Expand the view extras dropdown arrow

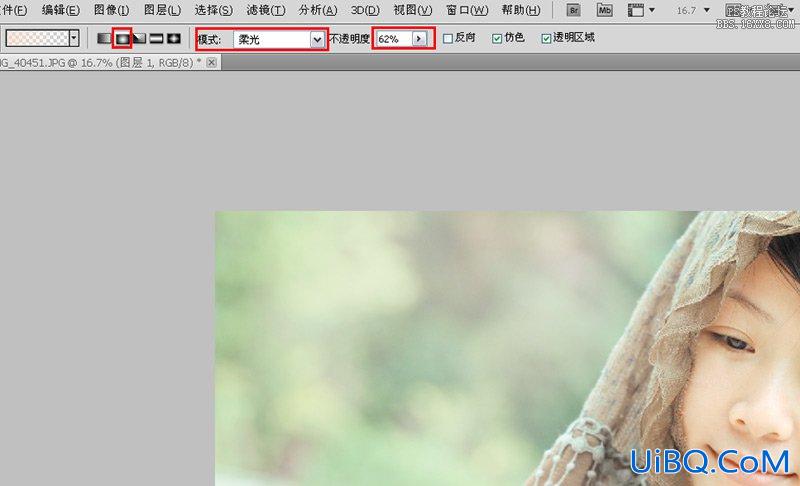652,10
